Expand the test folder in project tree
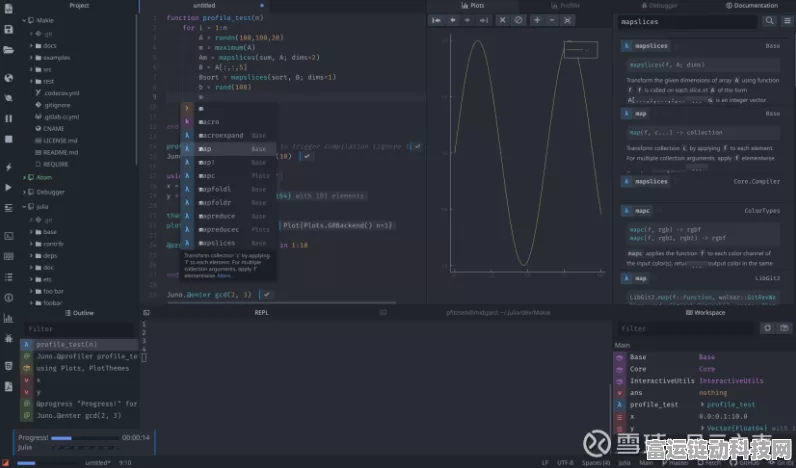This screenshot has width=796, height=468. coord(31,81)
